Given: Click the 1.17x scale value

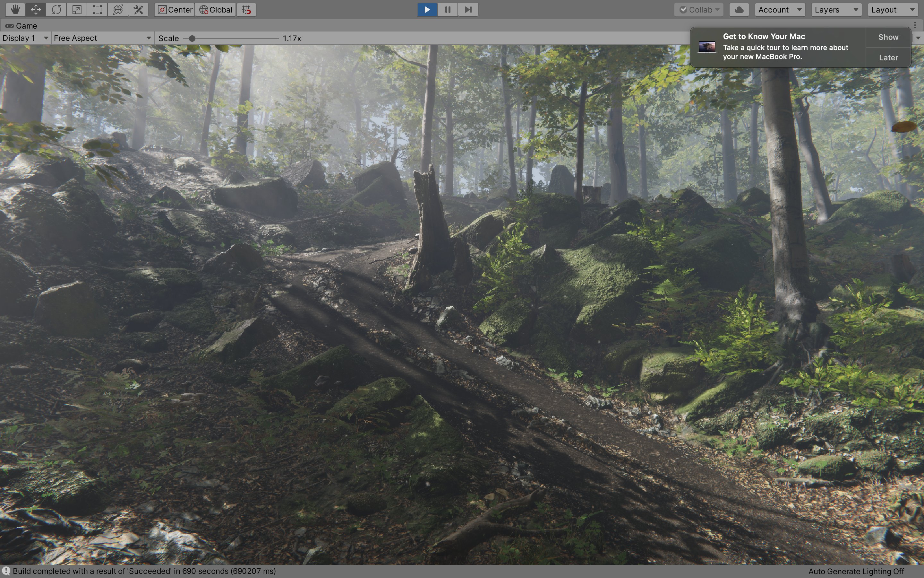Looking at the screenshot, I should [292, 38].
